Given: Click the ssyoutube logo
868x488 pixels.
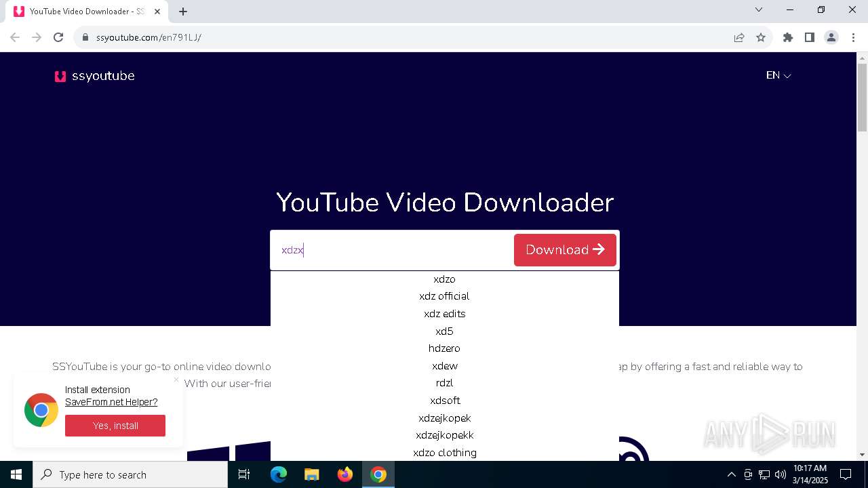Looking at the screenshot, I should pyautogui.click(x=94, y=76).
